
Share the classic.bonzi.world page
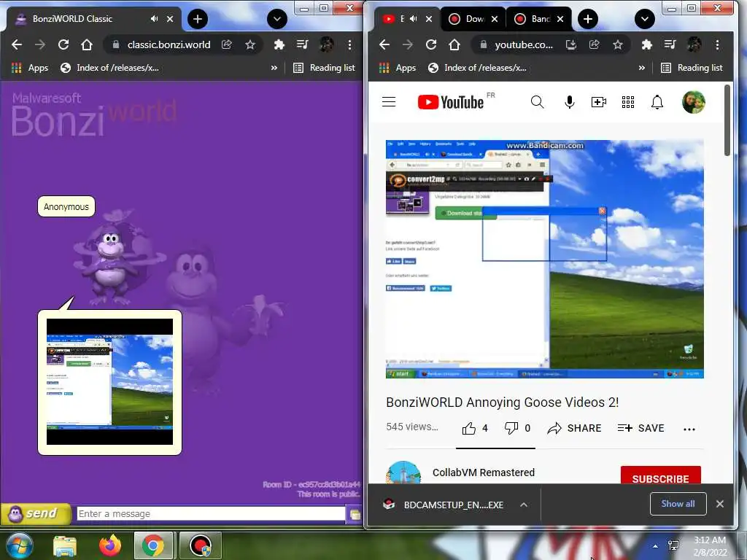[227, 44]
